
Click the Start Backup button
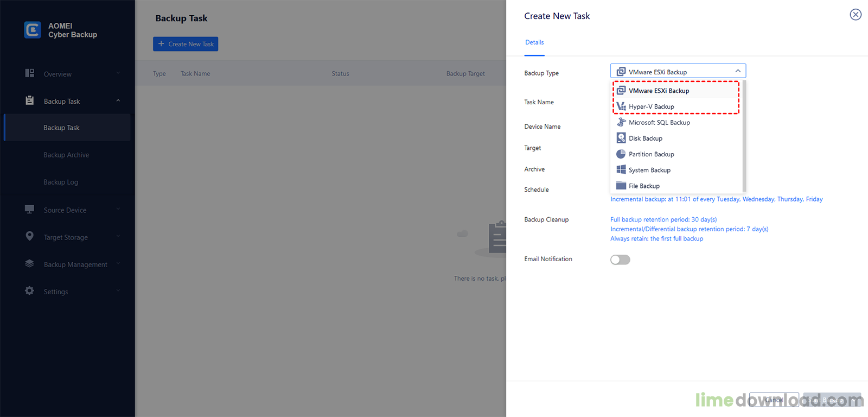tap(832, 400)
